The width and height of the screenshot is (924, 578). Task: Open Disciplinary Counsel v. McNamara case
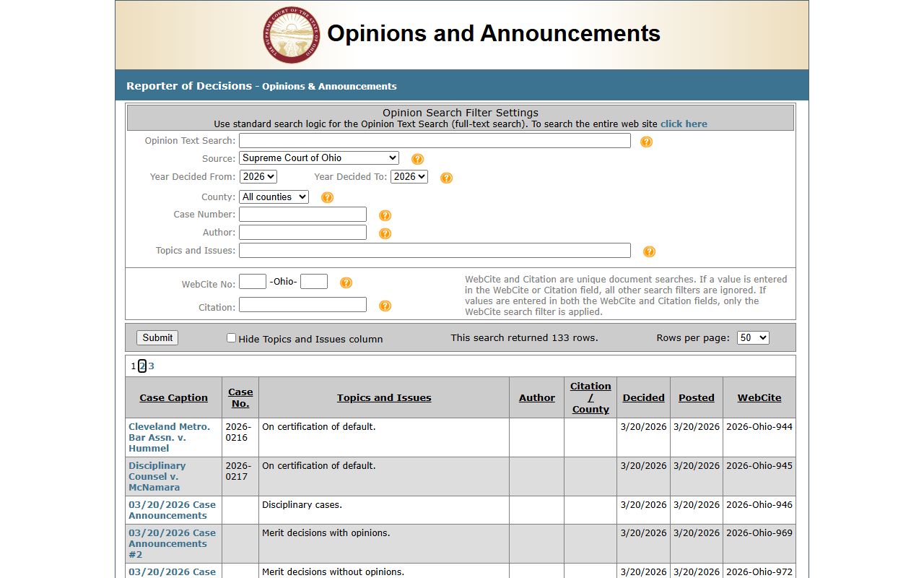click(157, 476)
